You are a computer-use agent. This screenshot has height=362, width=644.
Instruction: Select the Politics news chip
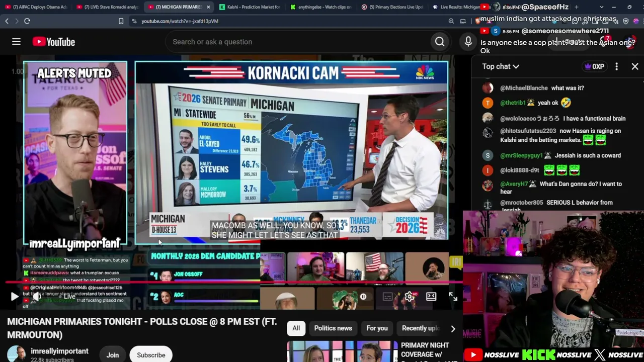333,328
